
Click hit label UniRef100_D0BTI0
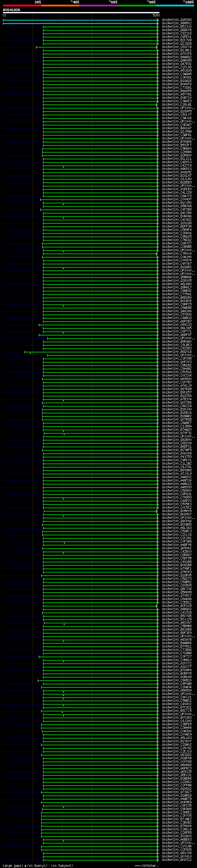pos(177,97)
